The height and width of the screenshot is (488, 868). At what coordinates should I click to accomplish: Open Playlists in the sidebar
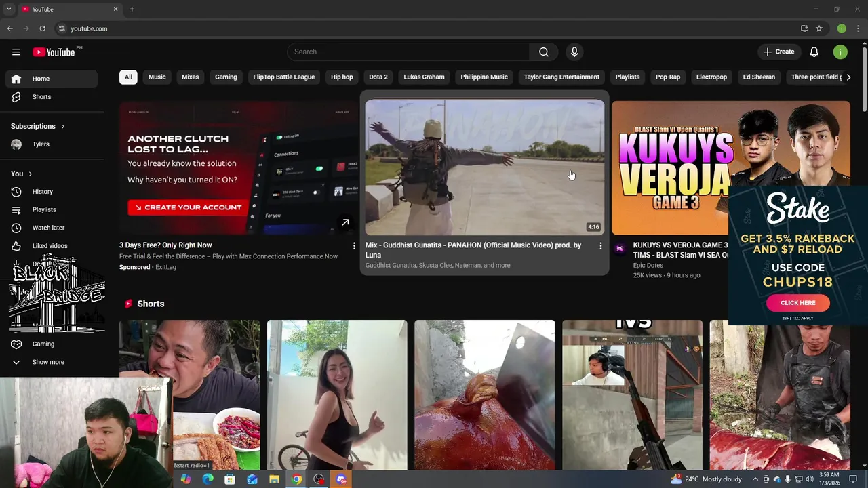click(52, 210)
